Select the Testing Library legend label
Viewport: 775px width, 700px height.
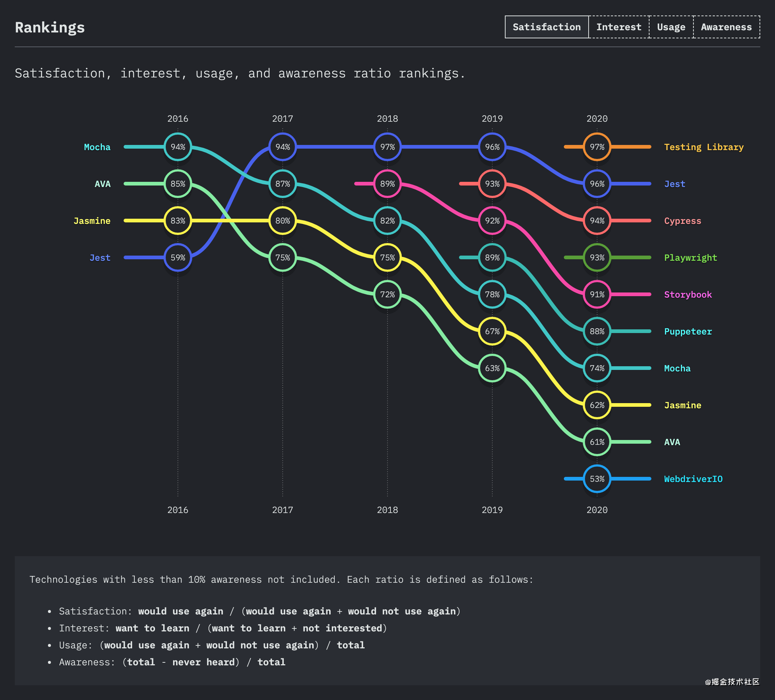click(703, 147)
